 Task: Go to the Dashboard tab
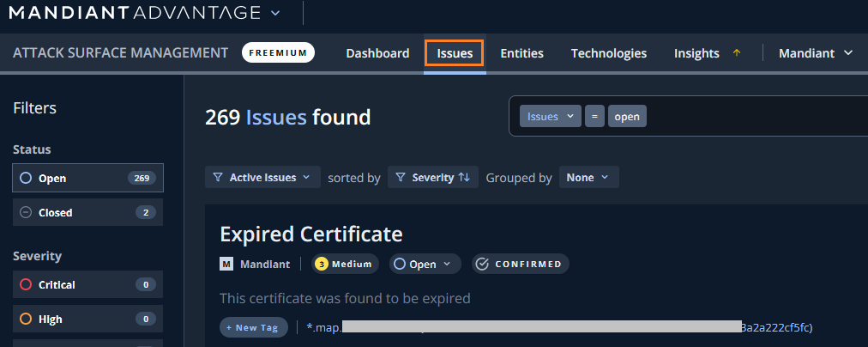[377, 53]
